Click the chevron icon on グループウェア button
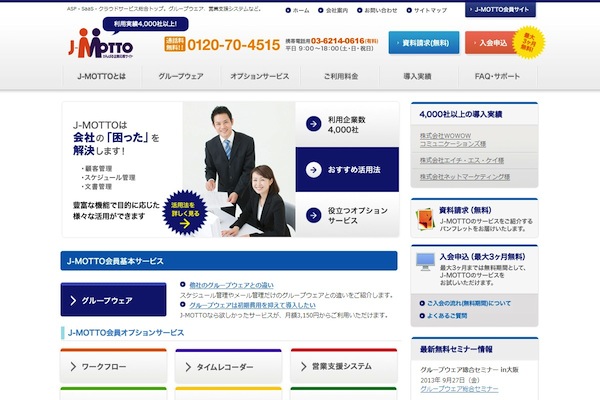This screenshot has width=600, height=400. pyautogui.click(x=73, y=300)
